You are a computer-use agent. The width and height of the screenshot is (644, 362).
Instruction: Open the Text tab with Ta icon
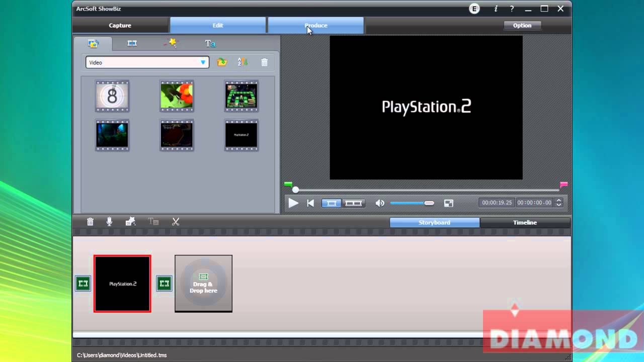click(x=210, y=43)
